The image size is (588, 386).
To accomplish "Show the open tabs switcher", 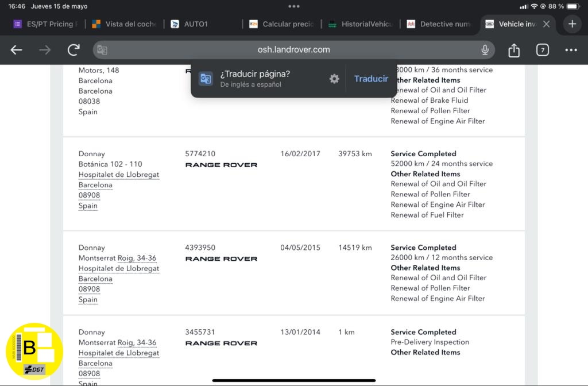I will pyautogui.click(x=542, y=50).
